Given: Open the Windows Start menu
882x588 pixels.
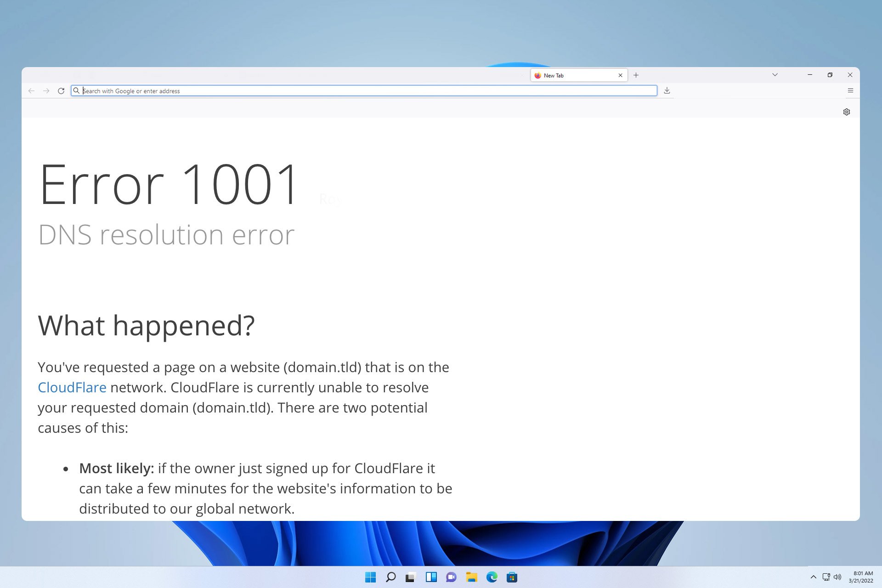Looking at the screenshot, I should [370, 577].
